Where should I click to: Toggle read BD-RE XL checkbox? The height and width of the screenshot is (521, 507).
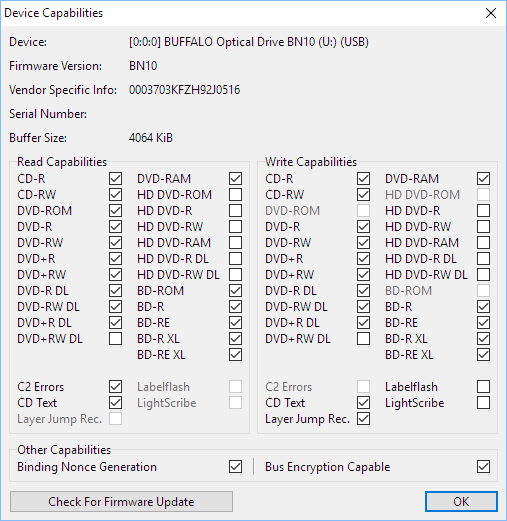pos(235,355)
